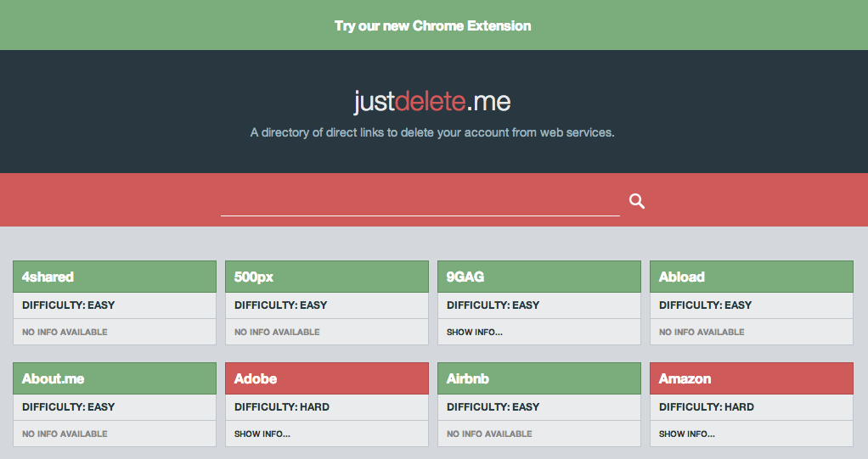The width and height of the screenshot is (868, 459).
Task: Focus the search input field
Action: coord(420,202)
